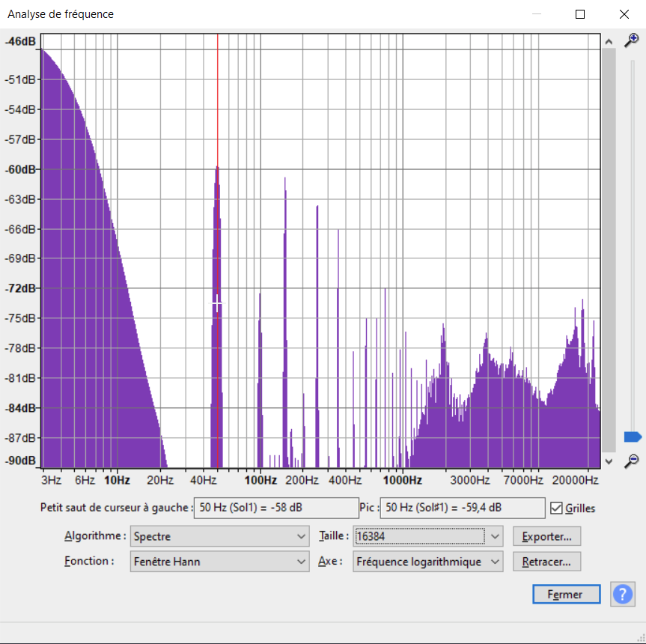
Task: Click the zoom in magnifier icon
Action: 632,41
